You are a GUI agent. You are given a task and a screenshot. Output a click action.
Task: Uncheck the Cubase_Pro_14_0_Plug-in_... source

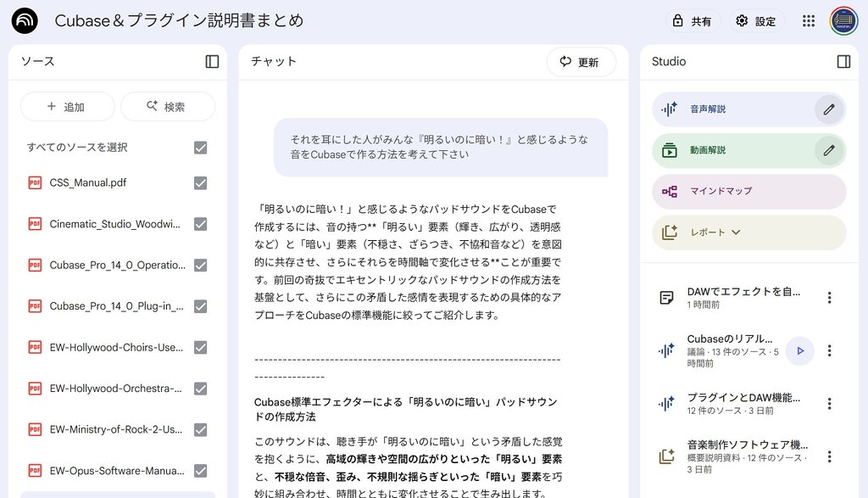point(200,306)
